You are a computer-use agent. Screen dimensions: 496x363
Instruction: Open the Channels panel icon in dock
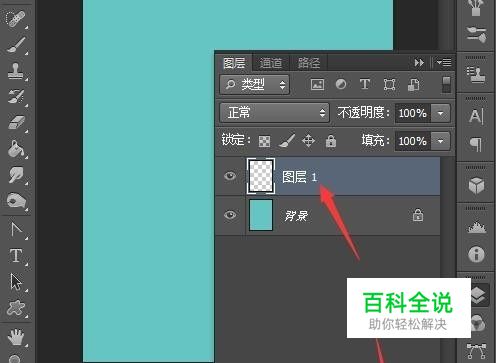pyautogui.click(x=478, y=323)
